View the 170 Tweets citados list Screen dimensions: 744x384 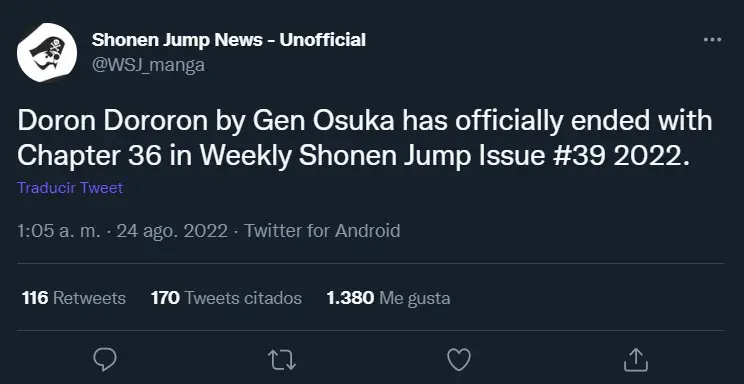[x=226, y=298]
